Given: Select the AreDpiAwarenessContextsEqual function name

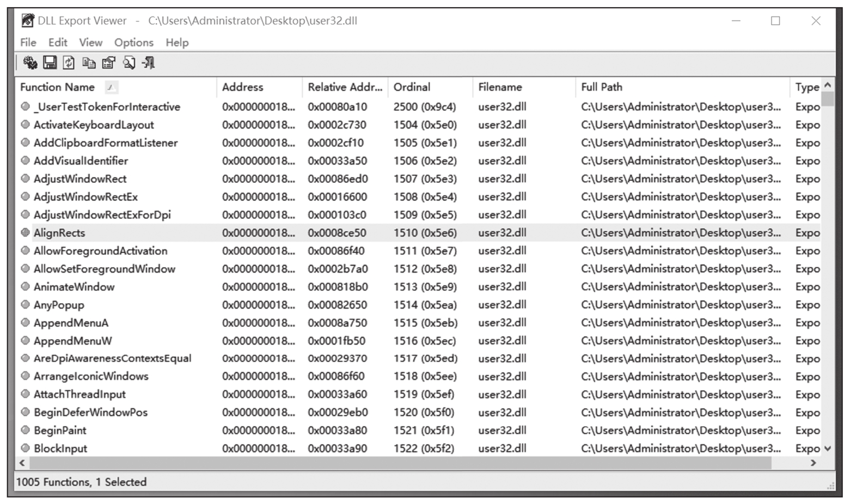Looking at the screenshot, I should point(112,359).
